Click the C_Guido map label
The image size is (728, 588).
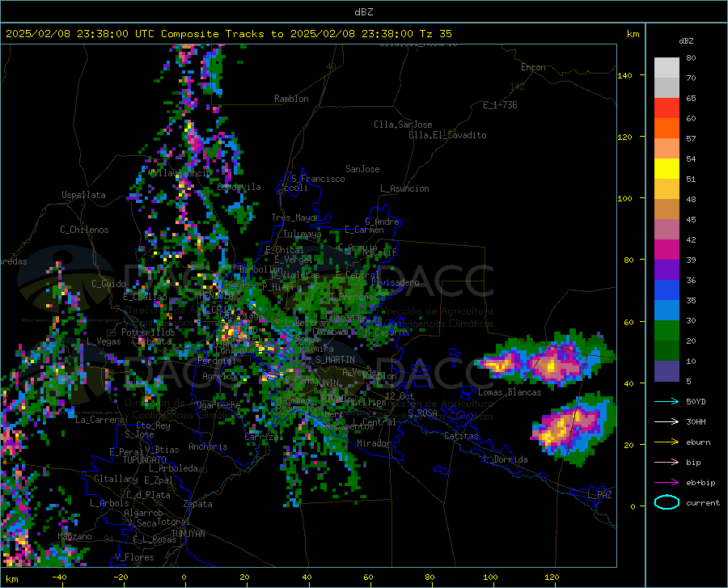[x=108, y=284]
